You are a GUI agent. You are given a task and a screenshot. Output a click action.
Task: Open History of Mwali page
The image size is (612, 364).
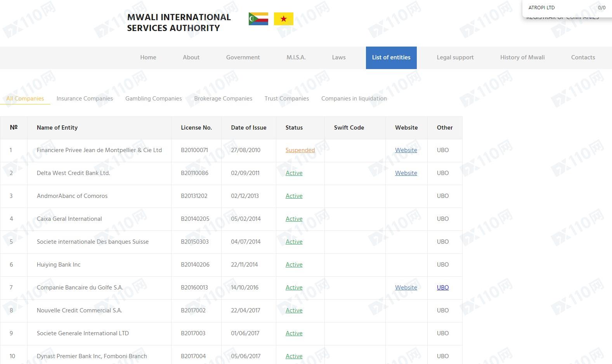522,57
